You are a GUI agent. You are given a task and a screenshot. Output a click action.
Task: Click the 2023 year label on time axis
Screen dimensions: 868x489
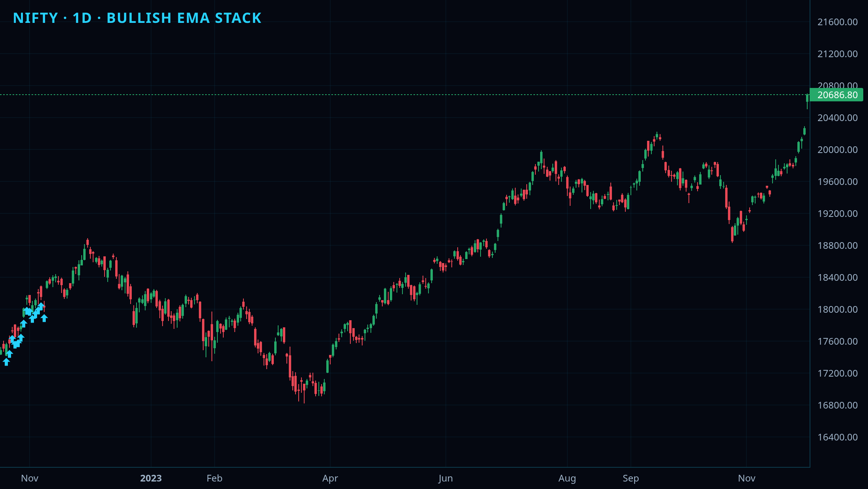coord(151,478)
